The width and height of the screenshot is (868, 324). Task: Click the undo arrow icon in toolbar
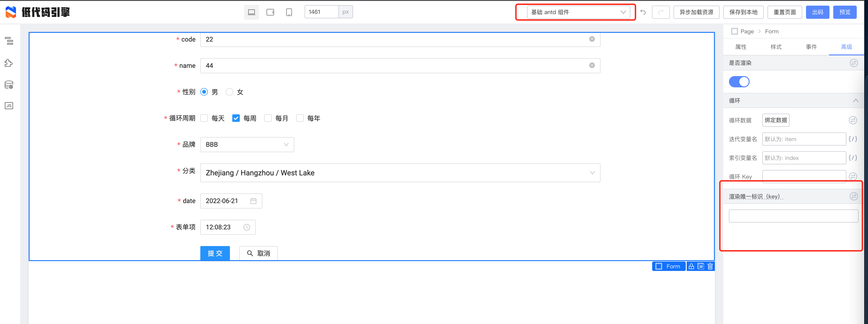pos(643,12)
